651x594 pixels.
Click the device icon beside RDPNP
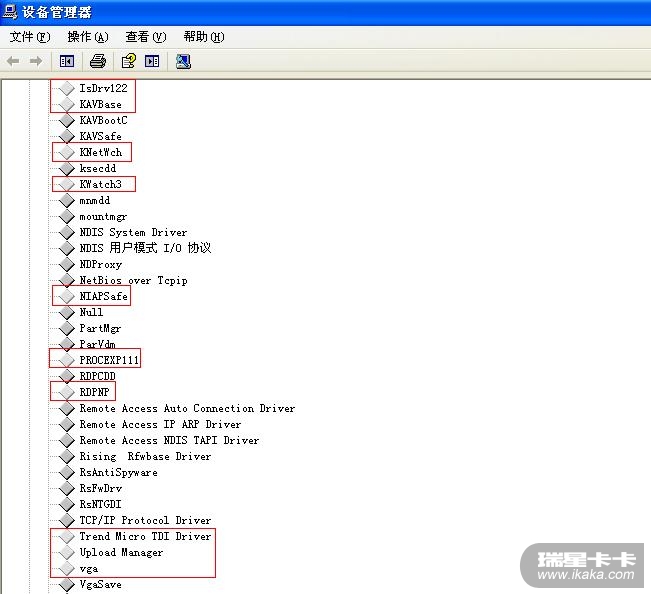point(66,392)
